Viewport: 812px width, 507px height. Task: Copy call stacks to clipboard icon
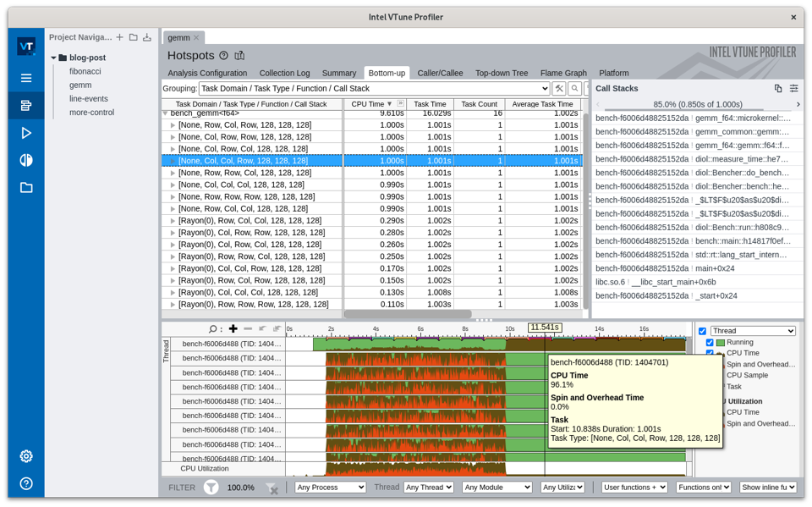(778, 88)
